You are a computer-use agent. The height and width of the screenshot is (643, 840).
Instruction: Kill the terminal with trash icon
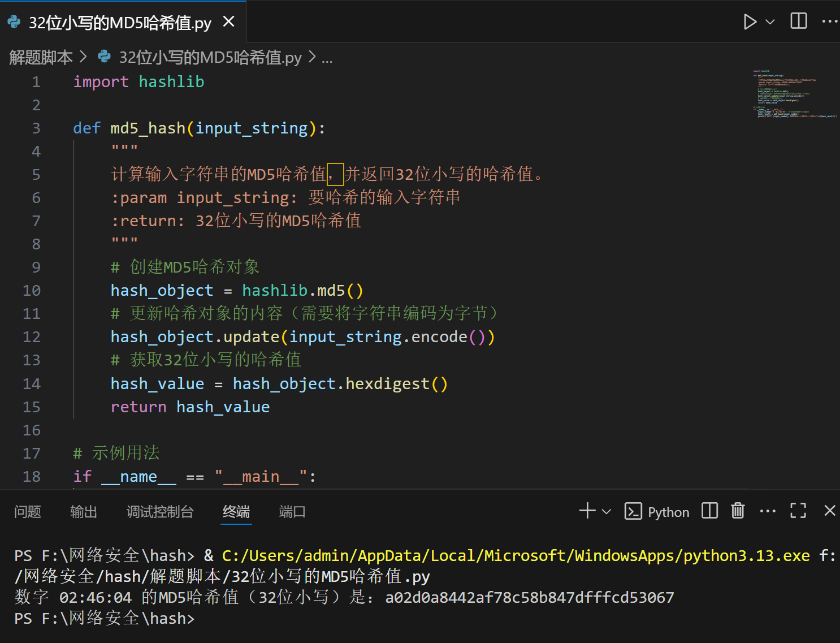pyautogui.click(x=738, y=511)
